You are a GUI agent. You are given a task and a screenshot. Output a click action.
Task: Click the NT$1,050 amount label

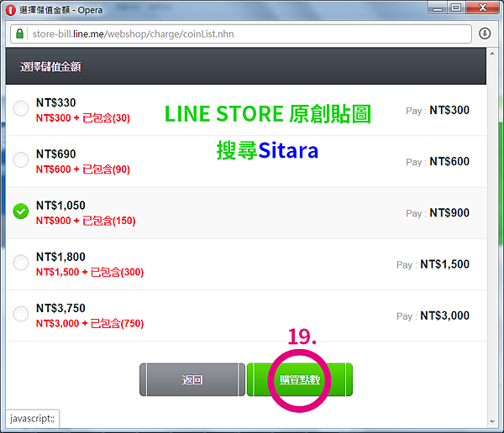click(x=60, y=206)
